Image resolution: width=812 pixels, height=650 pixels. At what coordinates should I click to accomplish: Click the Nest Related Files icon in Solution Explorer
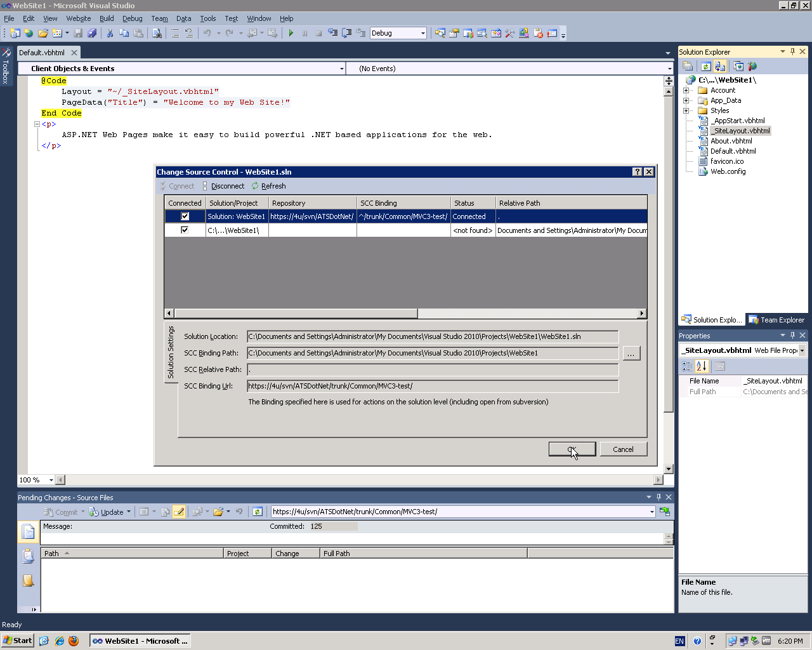(x=720, y=66)
